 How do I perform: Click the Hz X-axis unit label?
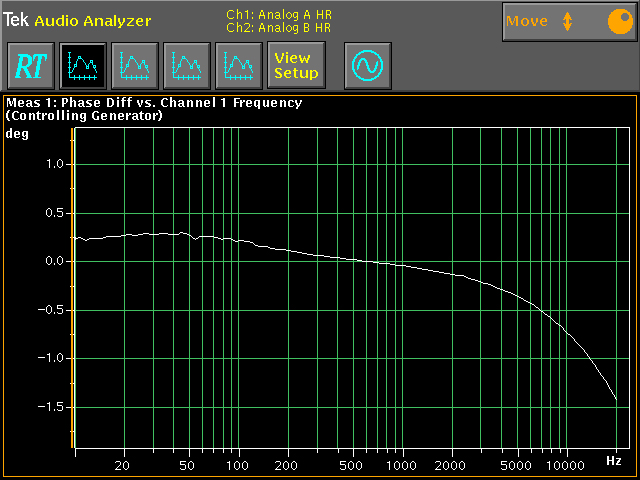[614, 461]
